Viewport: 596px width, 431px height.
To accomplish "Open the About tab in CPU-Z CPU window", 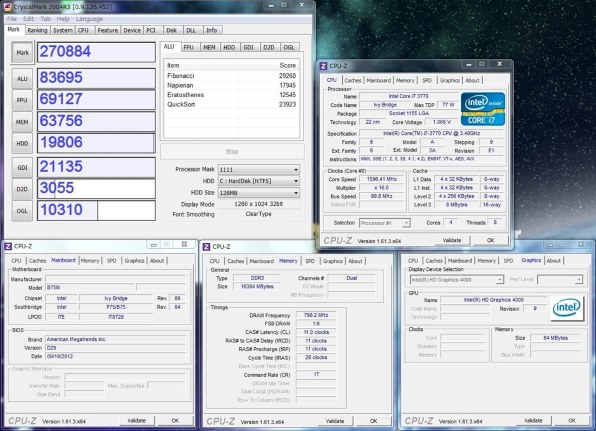I will [x=472, y=81].
